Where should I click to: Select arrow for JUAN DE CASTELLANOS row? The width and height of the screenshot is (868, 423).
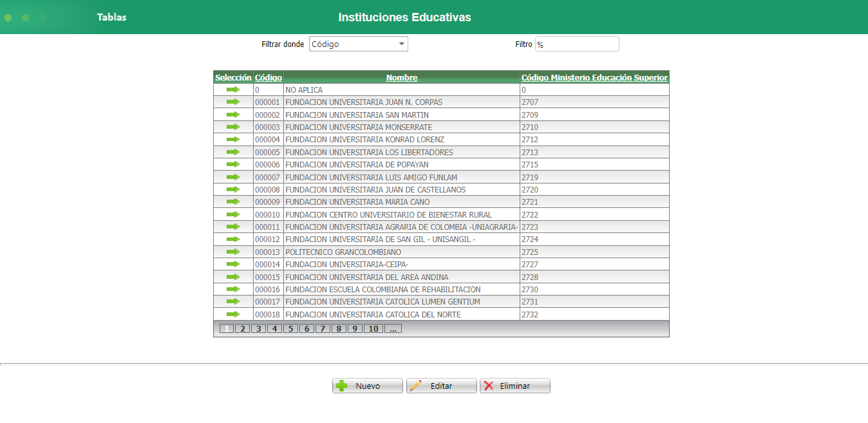[x=233, y=189]
